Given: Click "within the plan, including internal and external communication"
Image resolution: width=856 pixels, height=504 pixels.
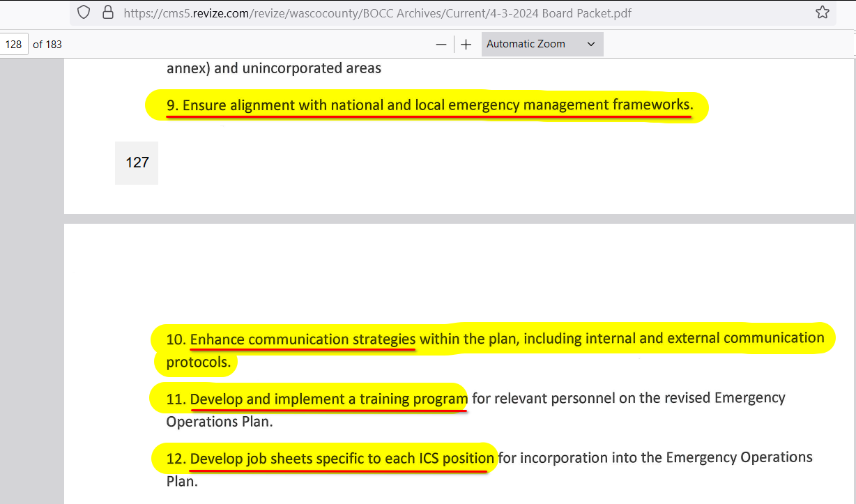Looking at the screenshot, I should click(x=622, y=338).
